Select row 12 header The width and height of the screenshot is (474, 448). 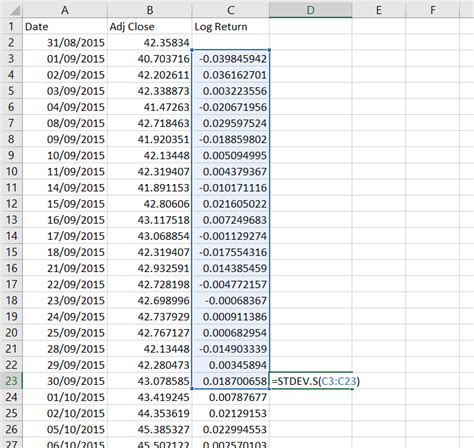click(x=11, y=204)
